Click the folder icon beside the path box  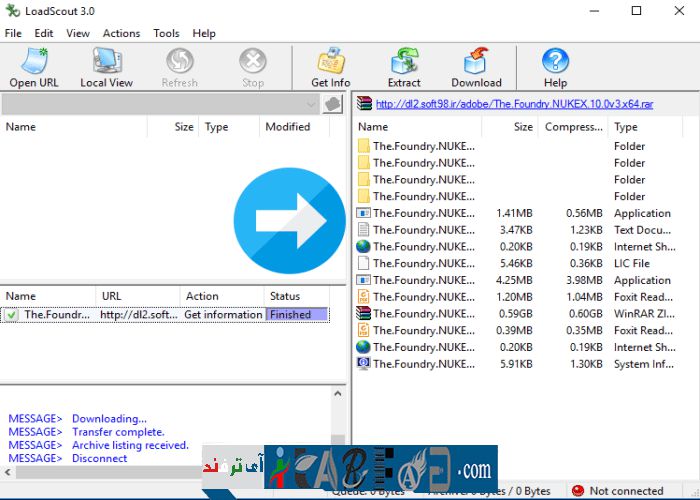[332, 104]
